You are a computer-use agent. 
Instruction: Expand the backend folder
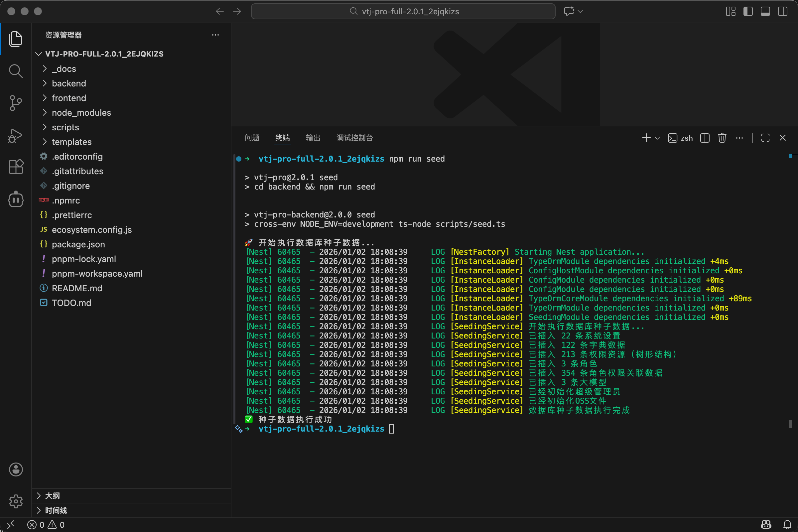tap(69, 83)
